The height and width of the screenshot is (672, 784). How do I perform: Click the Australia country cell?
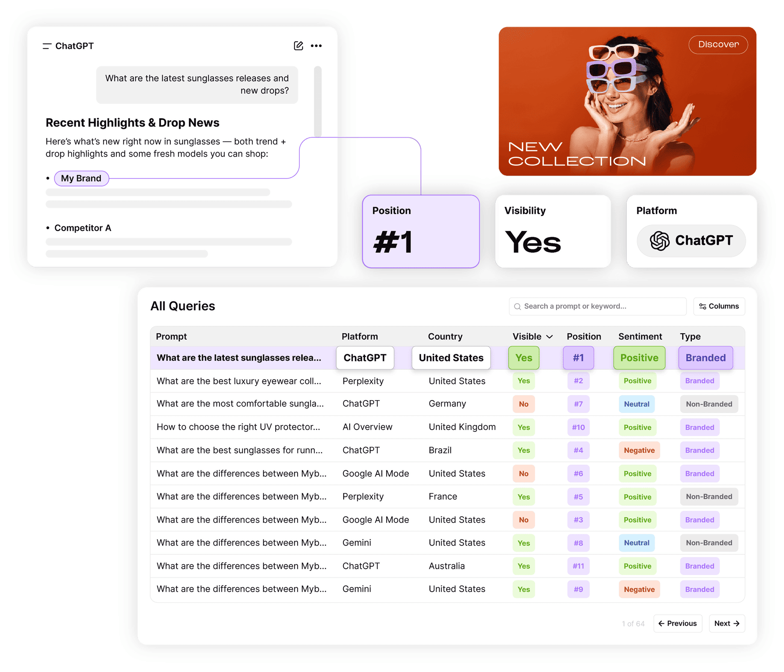pyautogui.click(x=446, y=566)
